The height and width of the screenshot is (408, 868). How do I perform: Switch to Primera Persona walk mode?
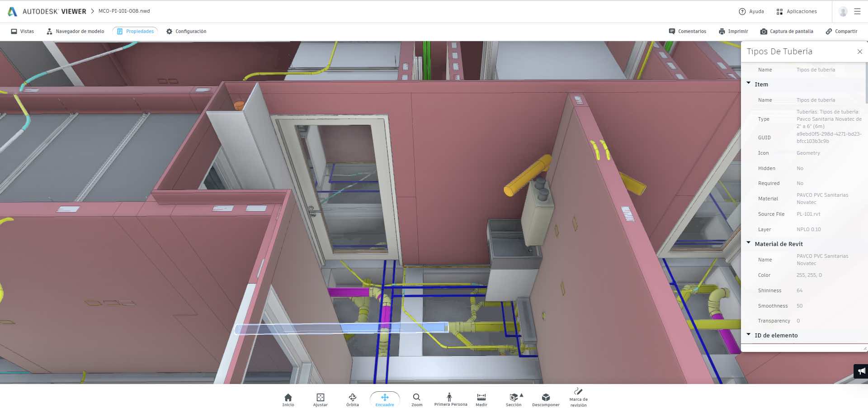[x=450, y=399]
